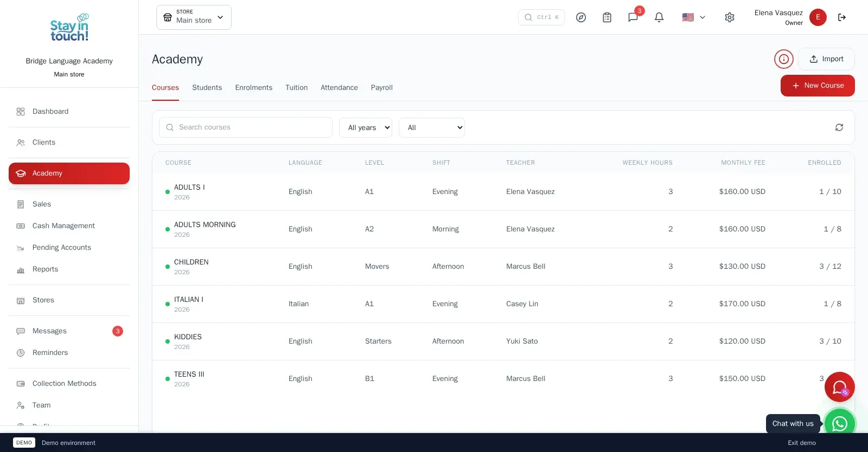Open the notifications bell

659,17
